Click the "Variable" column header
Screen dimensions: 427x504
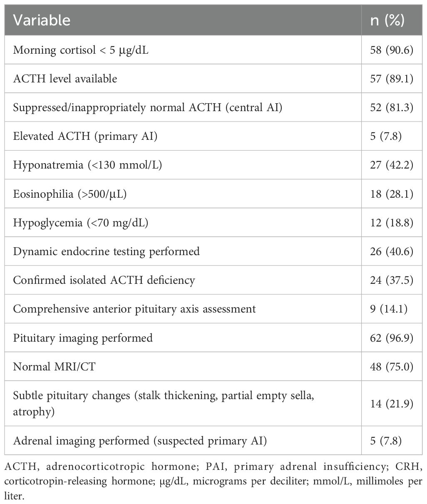click(42, 20)
